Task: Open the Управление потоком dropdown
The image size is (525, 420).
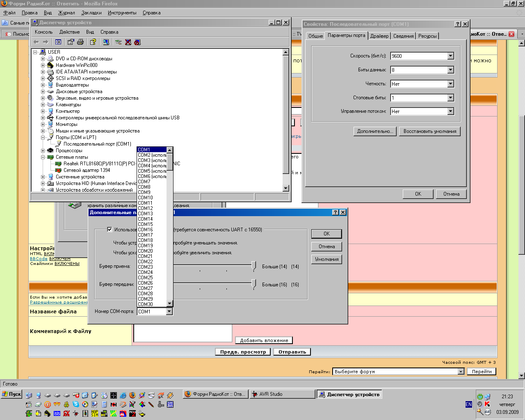Action: 450,112
